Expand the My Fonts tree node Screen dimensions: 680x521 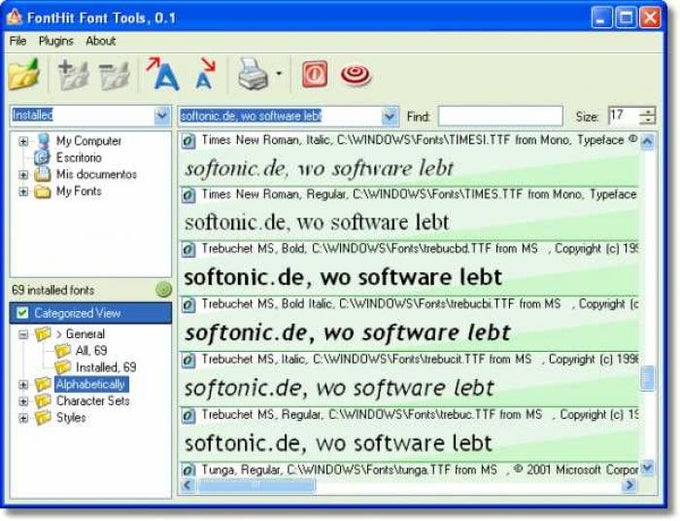[23, 191]
